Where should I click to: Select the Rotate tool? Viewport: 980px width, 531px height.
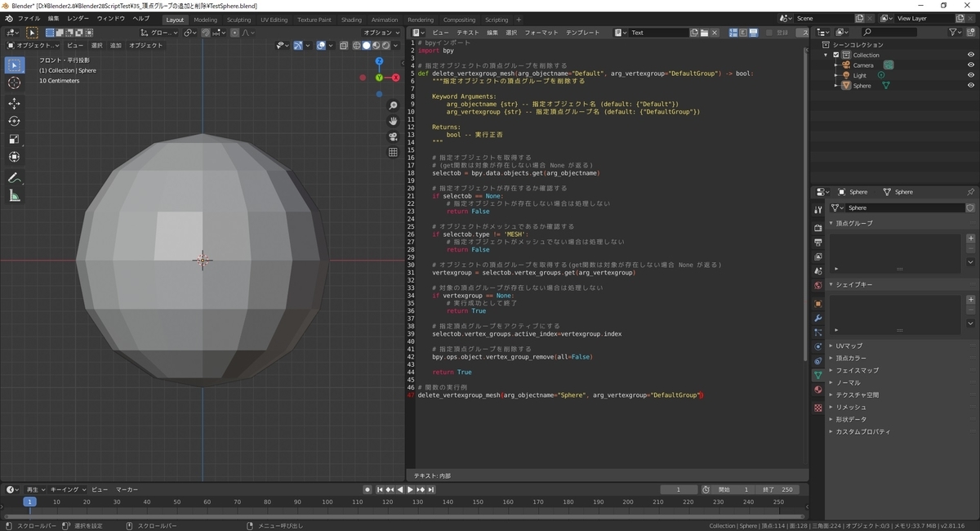point(14,122)
